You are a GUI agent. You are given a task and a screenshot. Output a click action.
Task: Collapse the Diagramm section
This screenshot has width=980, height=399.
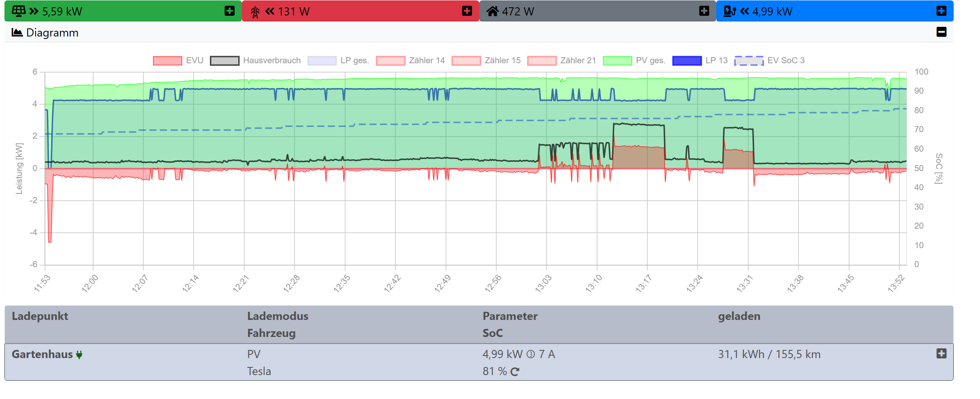click(x=941, y=32)
